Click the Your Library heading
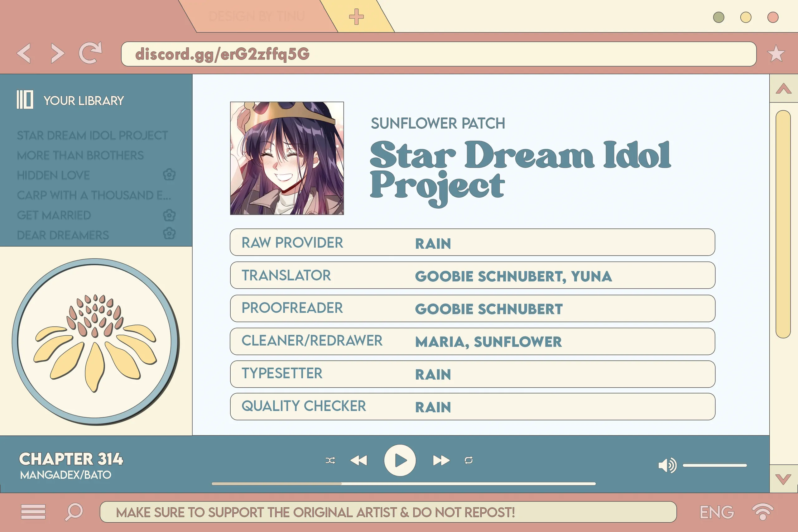The width and height of the screenshot is (798, 532). point(84,100)
